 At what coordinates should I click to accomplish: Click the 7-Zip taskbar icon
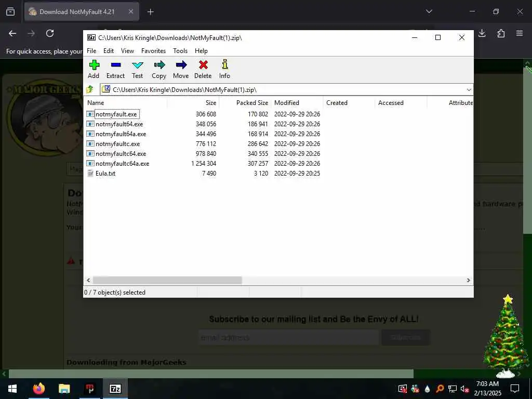[115, 389]
